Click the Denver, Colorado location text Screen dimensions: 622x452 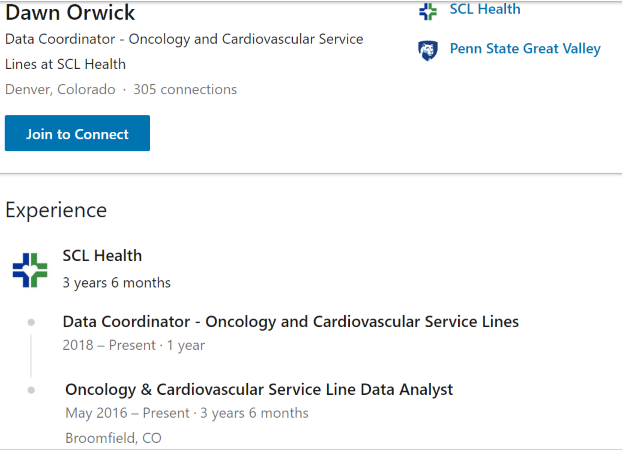click(60, 89)
